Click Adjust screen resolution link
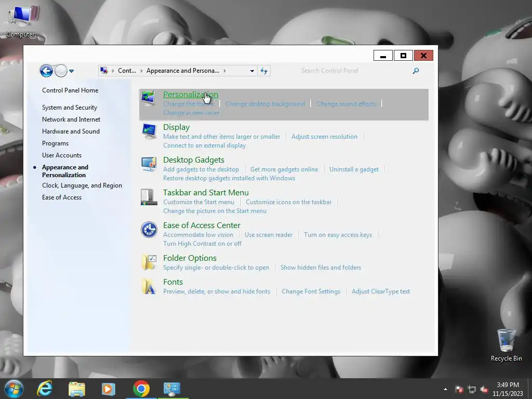The width and height of the screenshot is (532, 399). (x=324, y=137)
